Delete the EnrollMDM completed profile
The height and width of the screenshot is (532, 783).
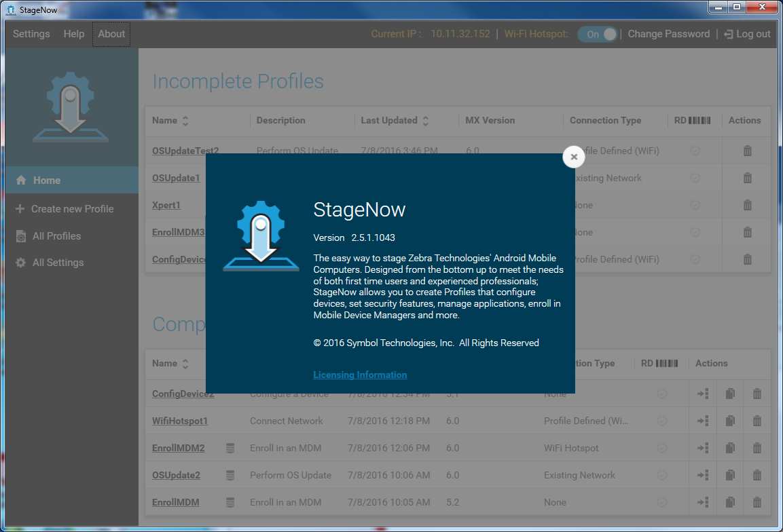(757, 502)
